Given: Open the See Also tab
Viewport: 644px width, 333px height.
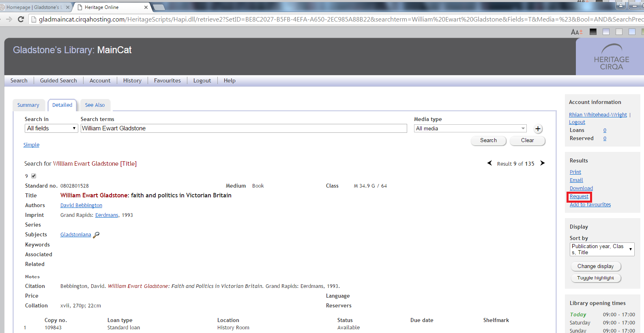Looking at the screenshot, I should pos(95,105).
